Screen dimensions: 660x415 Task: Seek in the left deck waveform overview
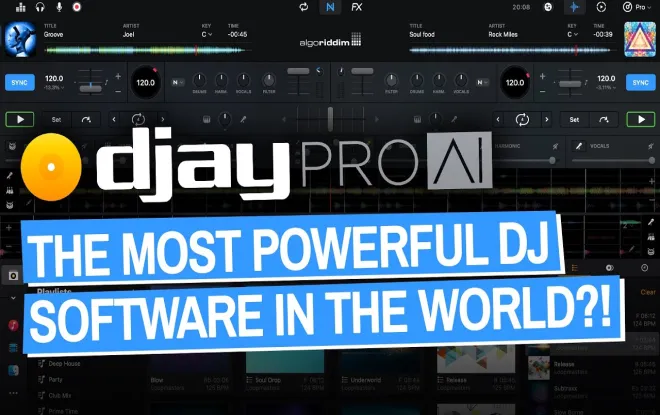click(x=145, y=51)
